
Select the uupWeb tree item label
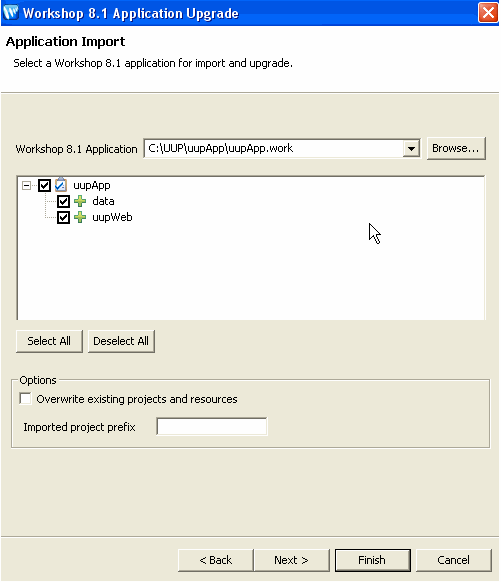[x=112, y=217]
